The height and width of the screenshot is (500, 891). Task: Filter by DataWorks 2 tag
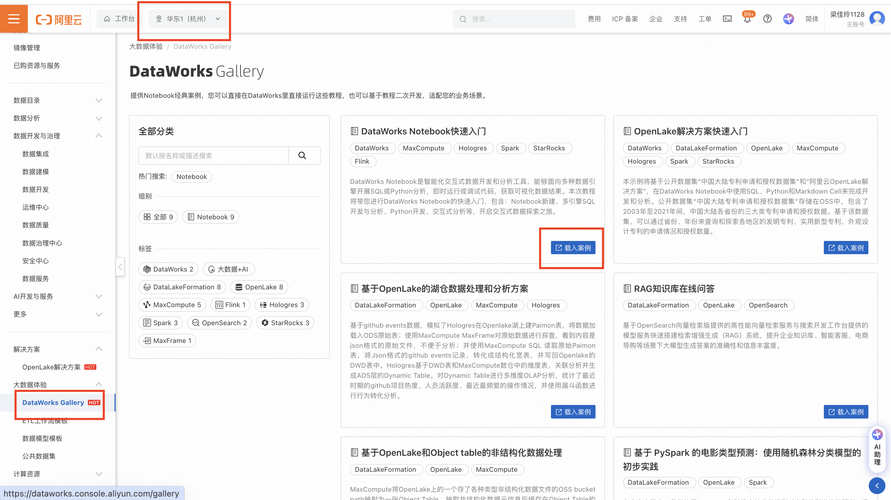pyautogui.click(x=168, y=269)
